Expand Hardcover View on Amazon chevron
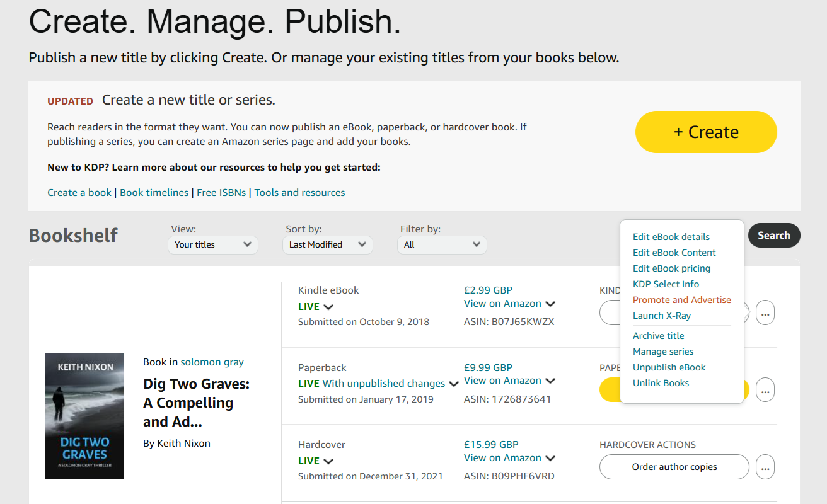The height and width of the screenshot is (504, 827). click(x=550, y=458)
